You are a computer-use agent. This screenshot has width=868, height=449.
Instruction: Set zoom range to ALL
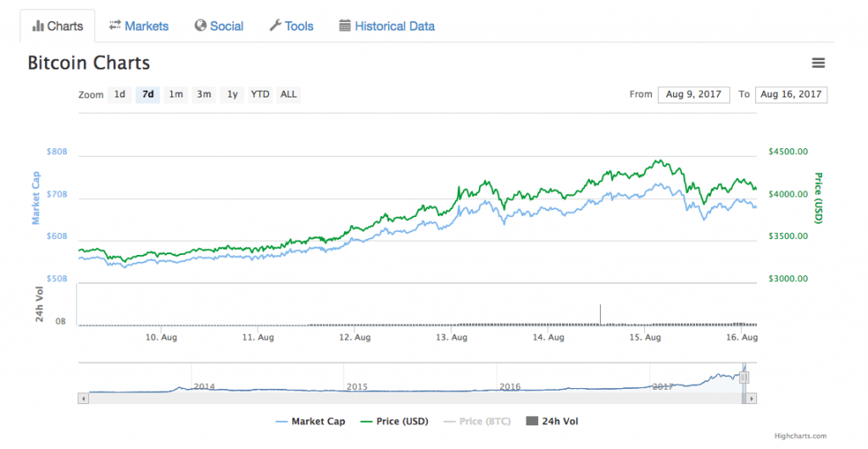(x=288, y=95)
